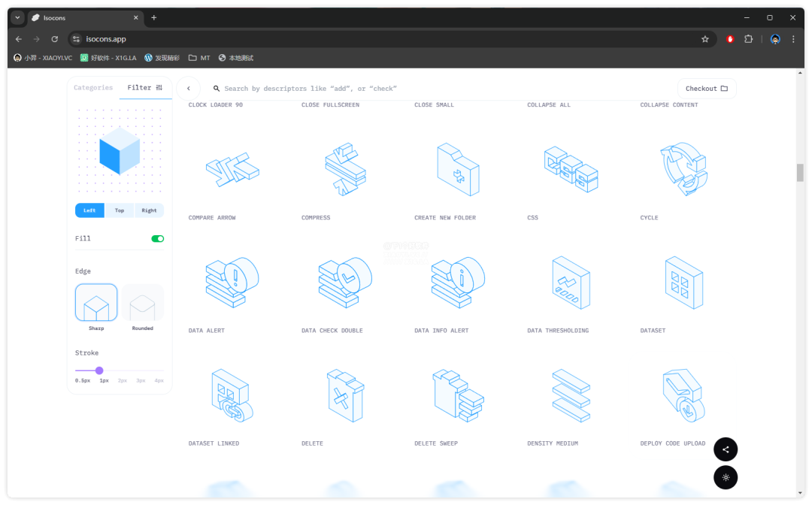Screen dimensions: 812x505
Task: Open the MT bookmarks folder
Action: 199,58
